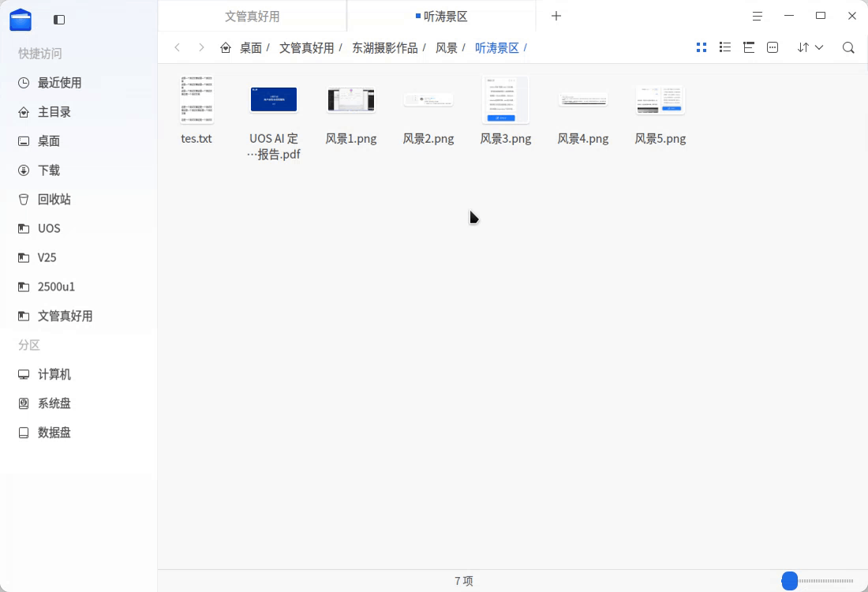868x592 pixels.
Task: Minimize the file manager window
Action: point(789,16)
